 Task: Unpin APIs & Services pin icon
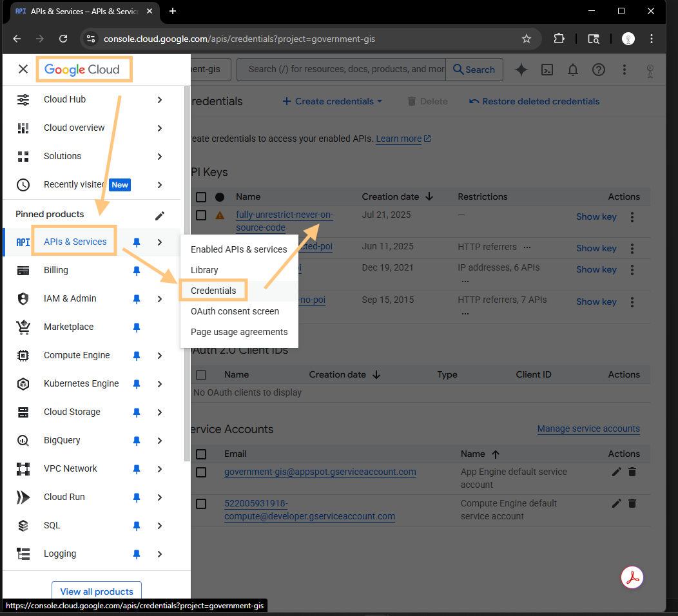[x=137, y=242]
